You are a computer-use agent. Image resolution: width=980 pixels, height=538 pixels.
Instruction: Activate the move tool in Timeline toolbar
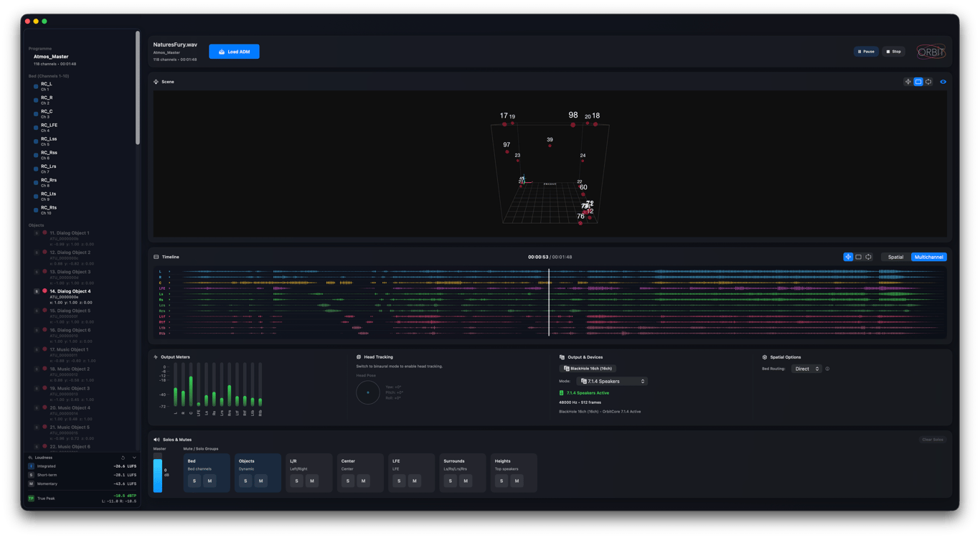[848, 257]
